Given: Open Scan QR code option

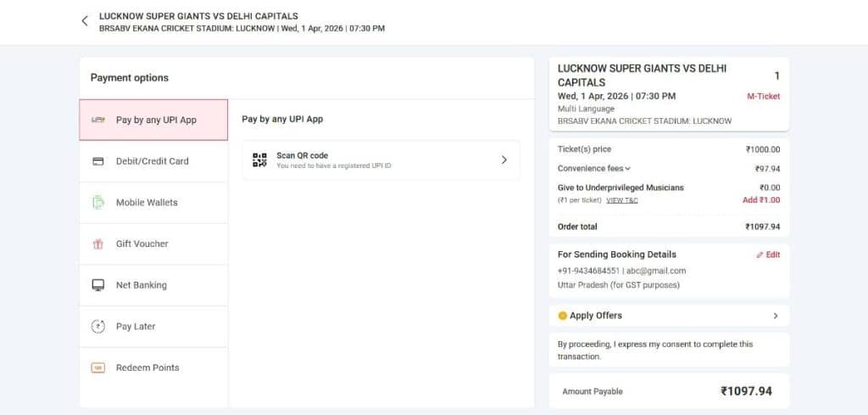Looking at the screenshot, I should click(381, 160).
